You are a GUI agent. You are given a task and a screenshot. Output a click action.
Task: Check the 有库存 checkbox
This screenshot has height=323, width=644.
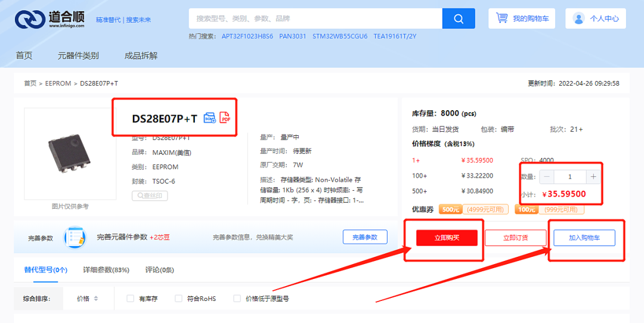click(130, 299)
